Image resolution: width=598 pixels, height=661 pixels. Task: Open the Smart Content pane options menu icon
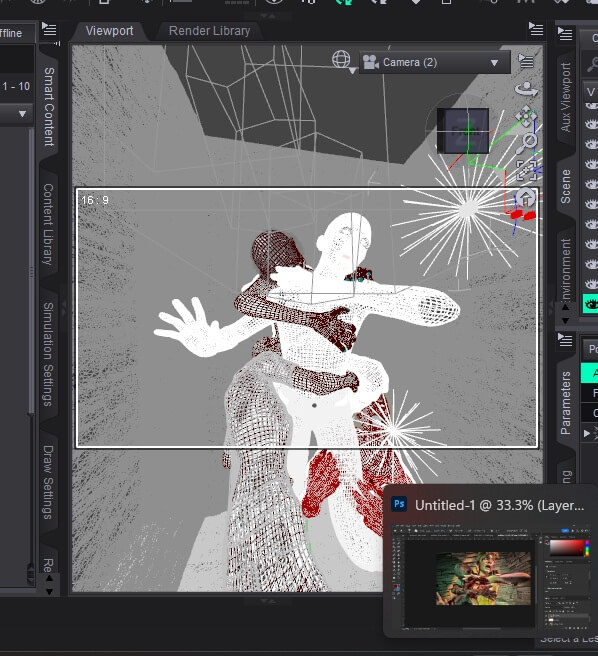click(49, 30)
